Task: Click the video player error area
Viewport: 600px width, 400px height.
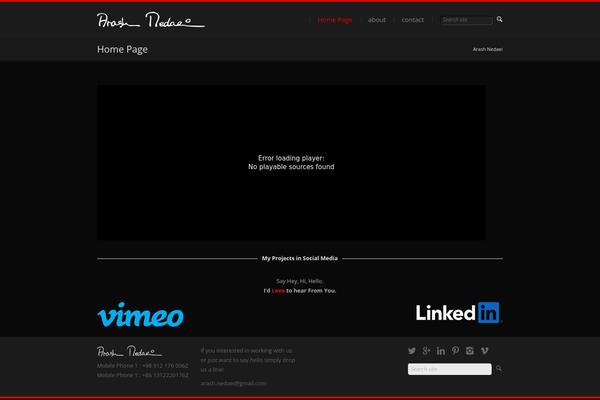Action: point(291,162)
